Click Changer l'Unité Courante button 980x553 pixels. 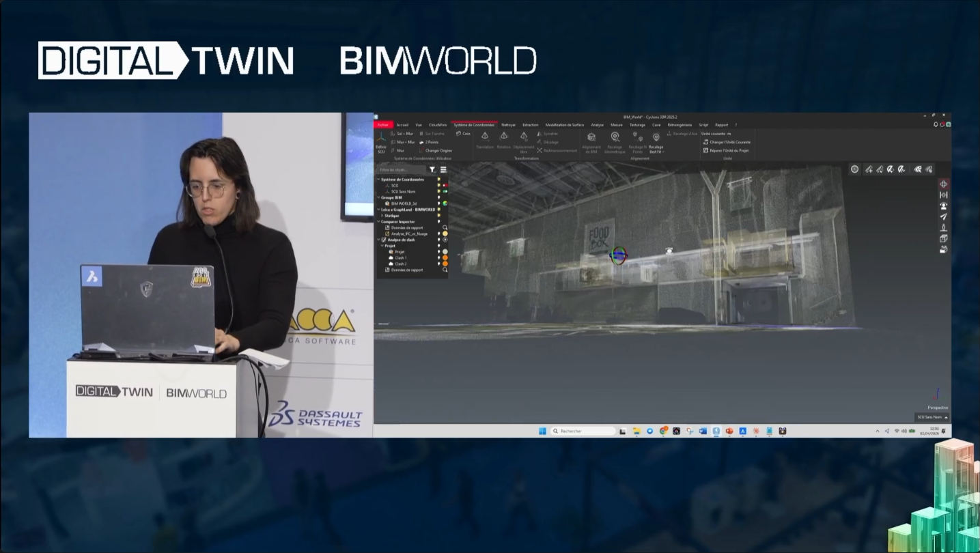click(x=727, y=142)
